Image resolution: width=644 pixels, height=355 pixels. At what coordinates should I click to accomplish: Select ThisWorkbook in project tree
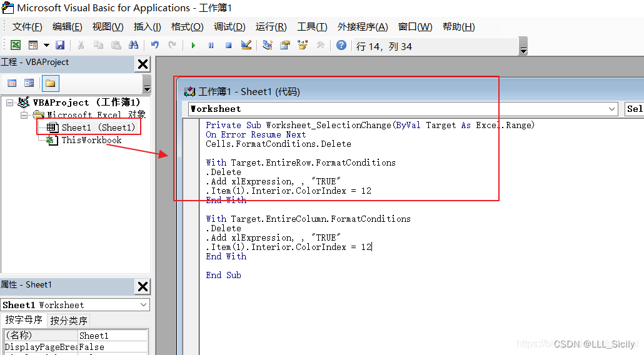91,141
